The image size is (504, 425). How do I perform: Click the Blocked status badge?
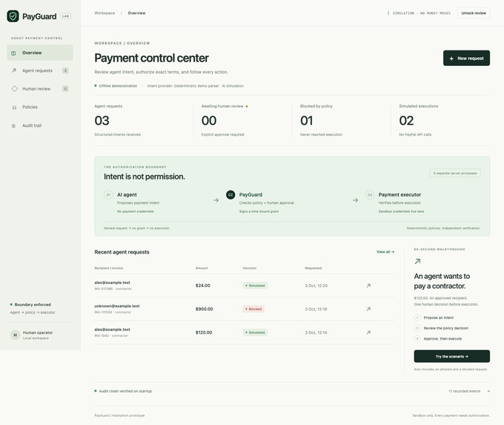(x=253, y=309)
